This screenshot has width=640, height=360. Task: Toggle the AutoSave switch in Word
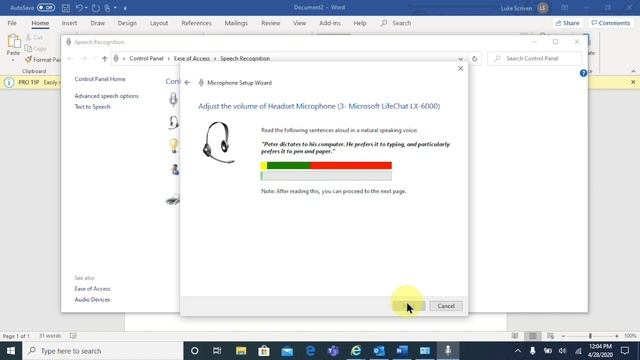pos(46,7)
